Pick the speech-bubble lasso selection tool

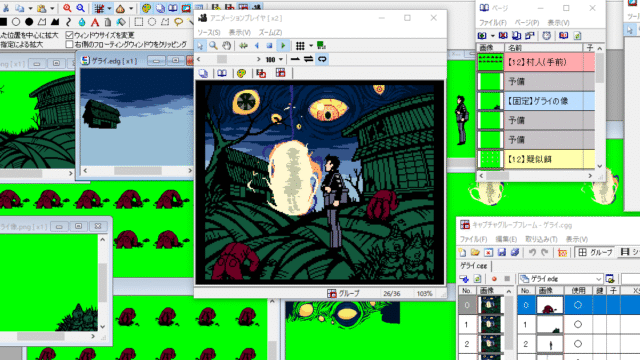click(178, 22)
